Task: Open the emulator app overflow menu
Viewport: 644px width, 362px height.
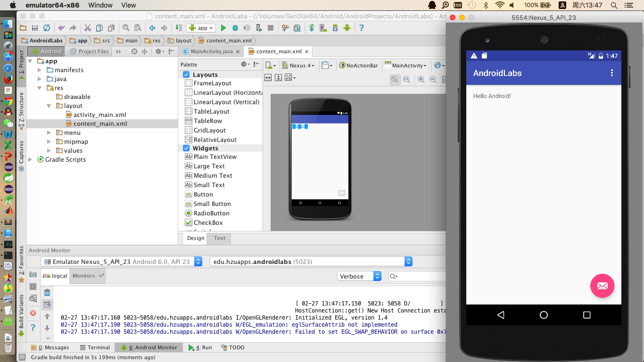Action: pyautogui.click(x=612, y=73)
